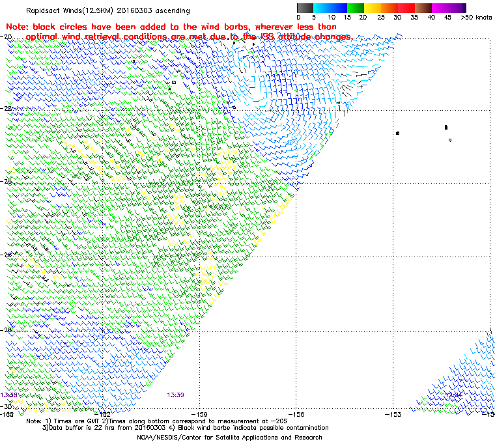Click the cyan-blue 5-15 knots legend segment
The width and height of the screenshot is (495, 448).
(x=330, y=8)
